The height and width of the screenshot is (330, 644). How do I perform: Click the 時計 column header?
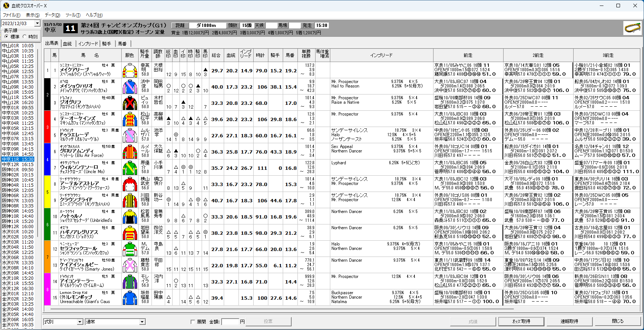pyautogui.click(x=260, y=55)
